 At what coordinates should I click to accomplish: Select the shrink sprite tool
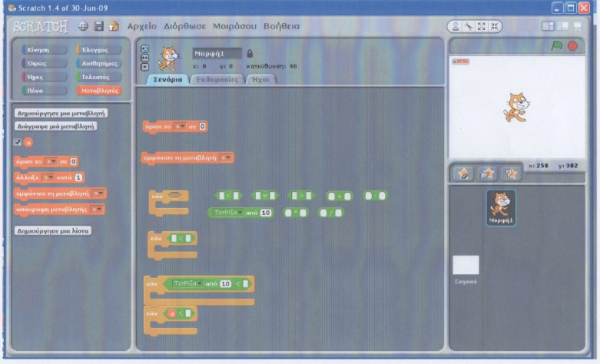tap(495, 26)
